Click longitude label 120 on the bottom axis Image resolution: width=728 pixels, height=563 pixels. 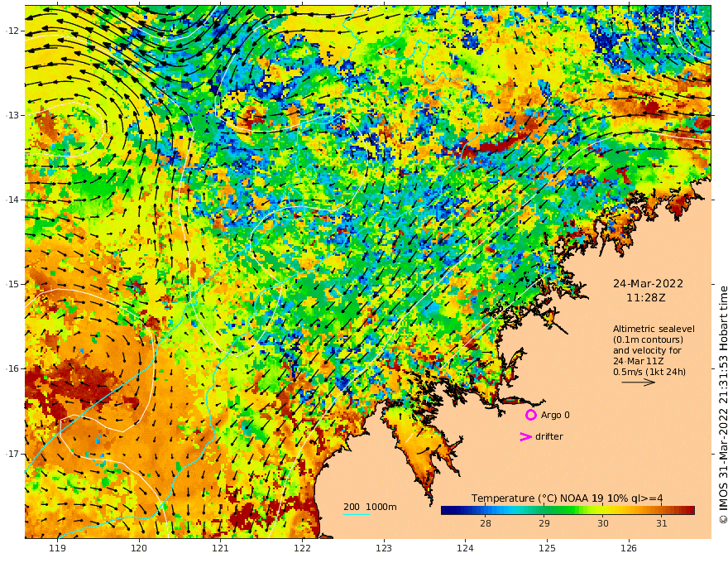coord(139,549)
